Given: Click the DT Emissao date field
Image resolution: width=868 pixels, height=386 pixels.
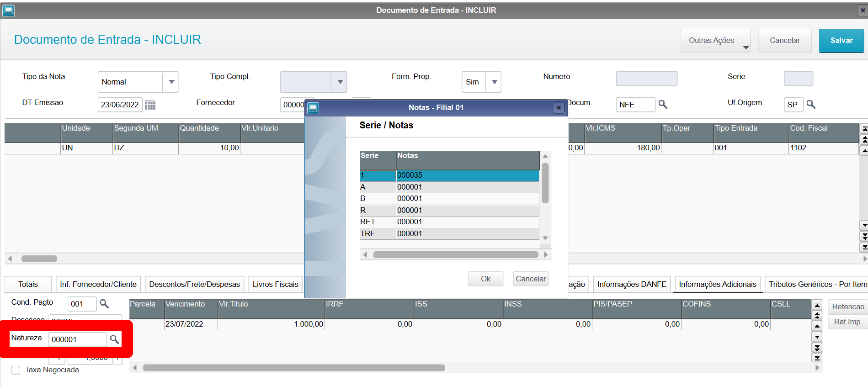Looking at the screenshot, I should pos(120,105).
